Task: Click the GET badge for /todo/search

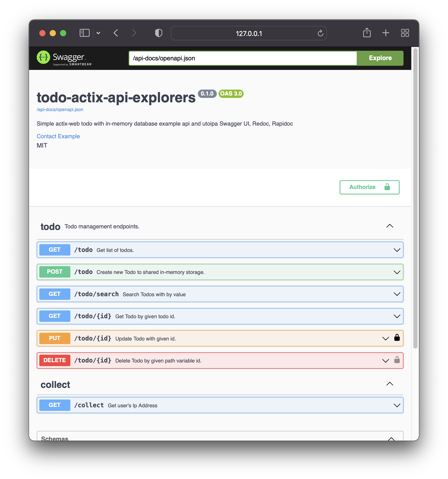Action: tap(55, 294)
